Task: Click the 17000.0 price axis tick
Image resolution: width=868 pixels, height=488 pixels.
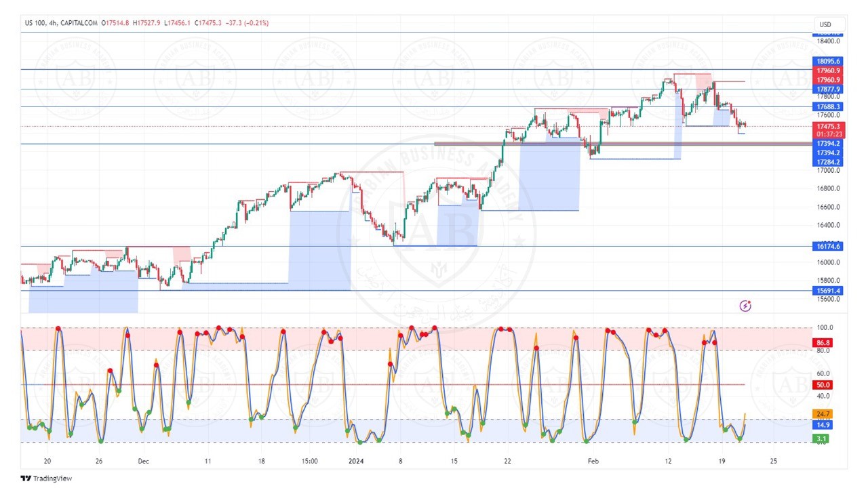Action: [829, 170]
